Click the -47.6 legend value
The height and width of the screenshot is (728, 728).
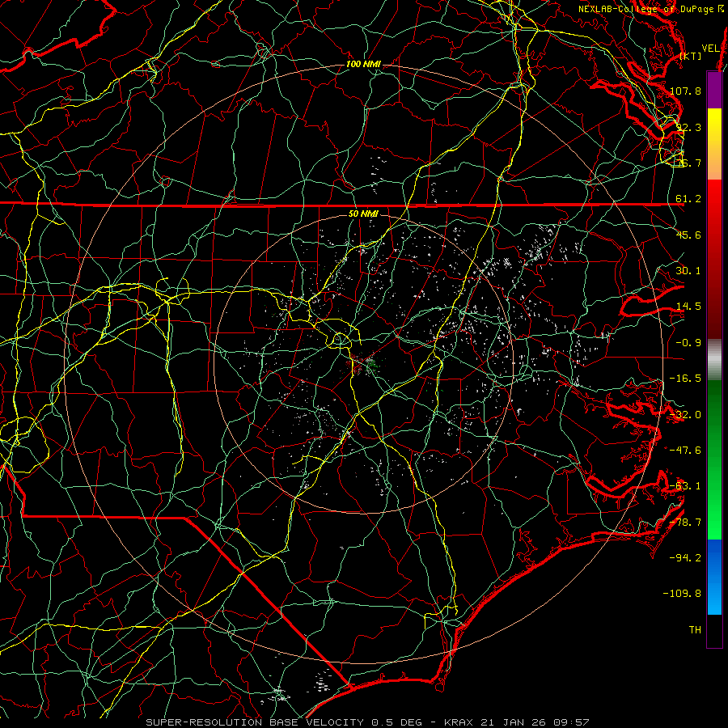pos(685,451)
